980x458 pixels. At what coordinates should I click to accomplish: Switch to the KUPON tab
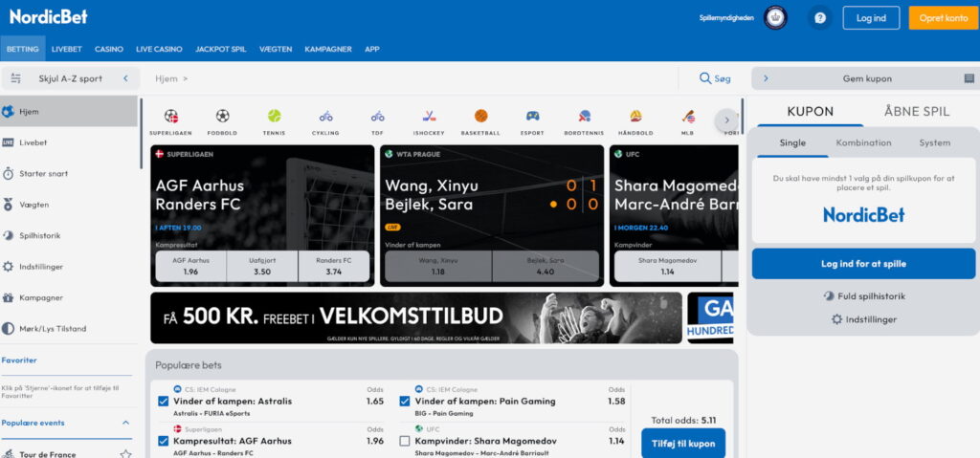810,112
